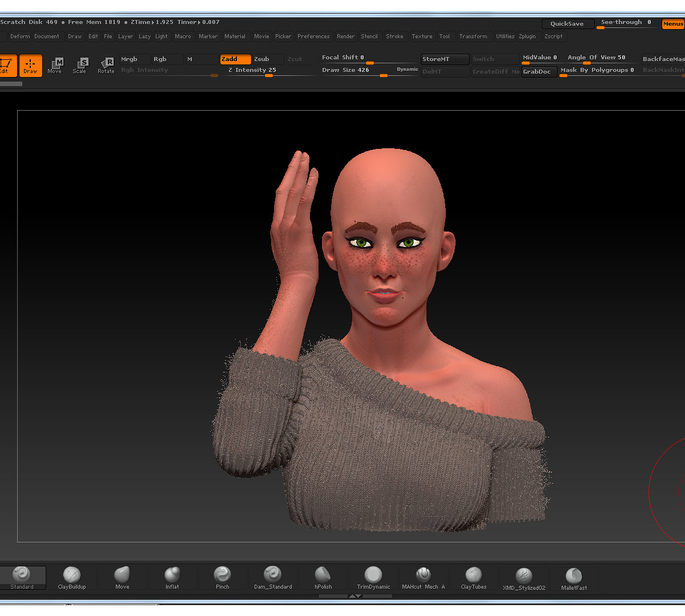Screen dimensions: 685x616
Task: Select the hPolish brush
Action: [x=323, y=577]
